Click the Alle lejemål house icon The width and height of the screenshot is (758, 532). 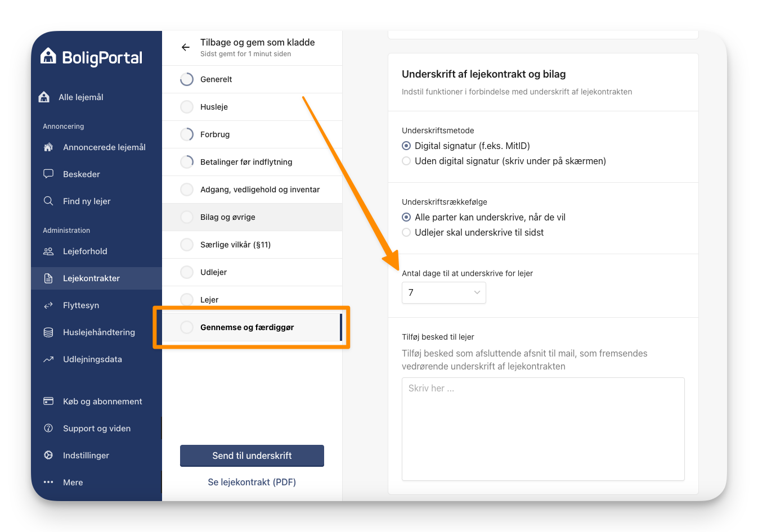click(44, 97)
